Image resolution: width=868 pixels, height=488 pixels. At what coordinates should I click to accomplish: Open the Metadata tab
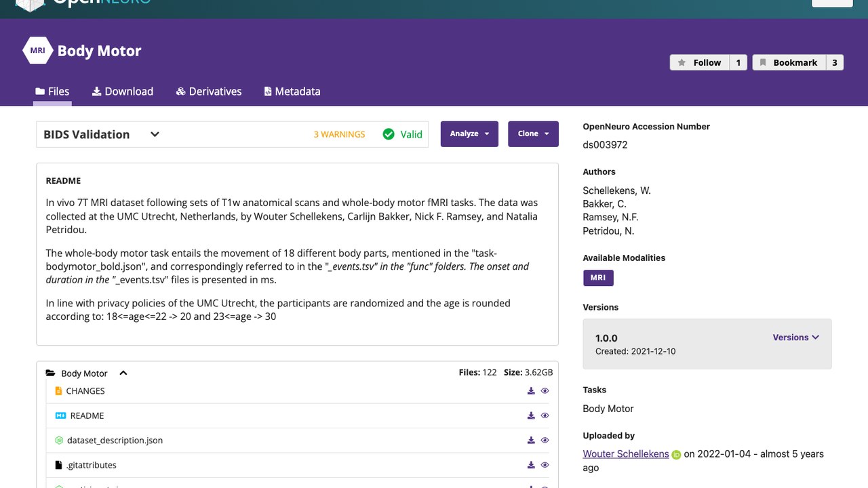pyautogui.click(x=292, y=91)
